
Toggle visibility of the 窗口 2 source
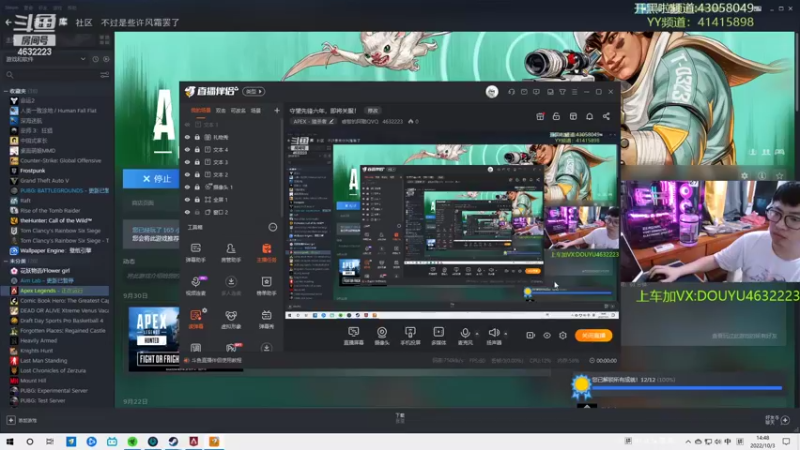187,212
